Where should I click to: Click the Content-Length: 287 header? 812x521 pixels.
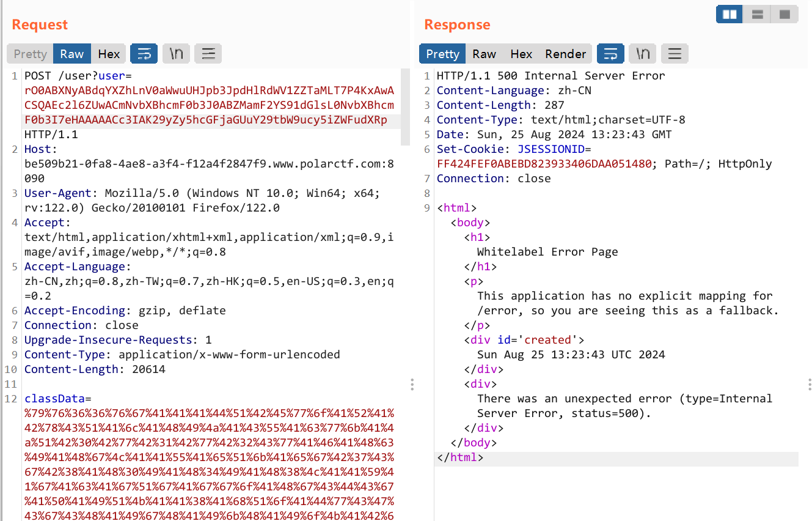tap(500, 105)
